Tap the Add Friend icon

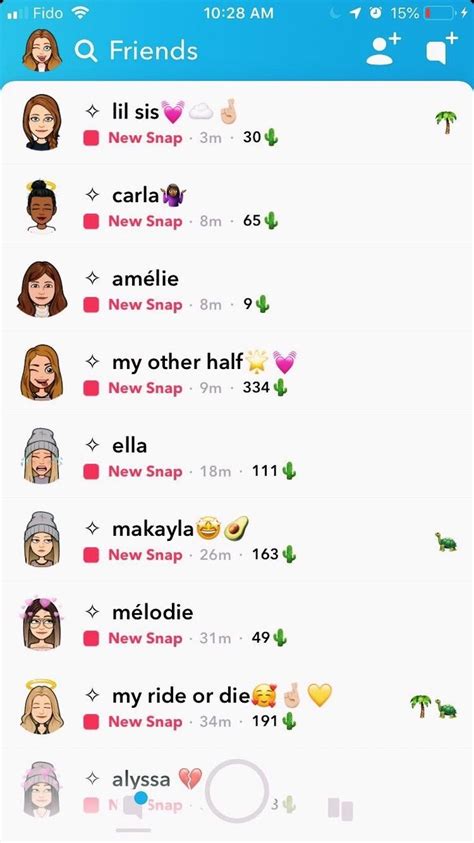tap(384, 49)
